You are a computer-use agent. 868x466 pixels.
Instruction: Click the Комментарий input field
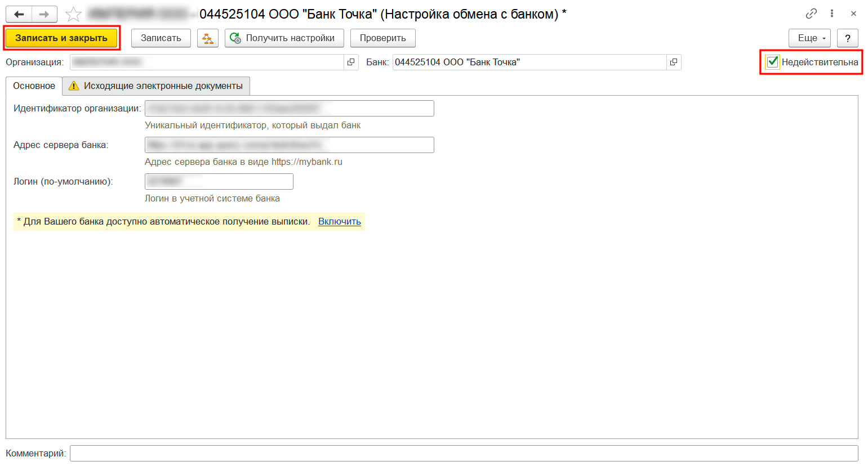464,453
